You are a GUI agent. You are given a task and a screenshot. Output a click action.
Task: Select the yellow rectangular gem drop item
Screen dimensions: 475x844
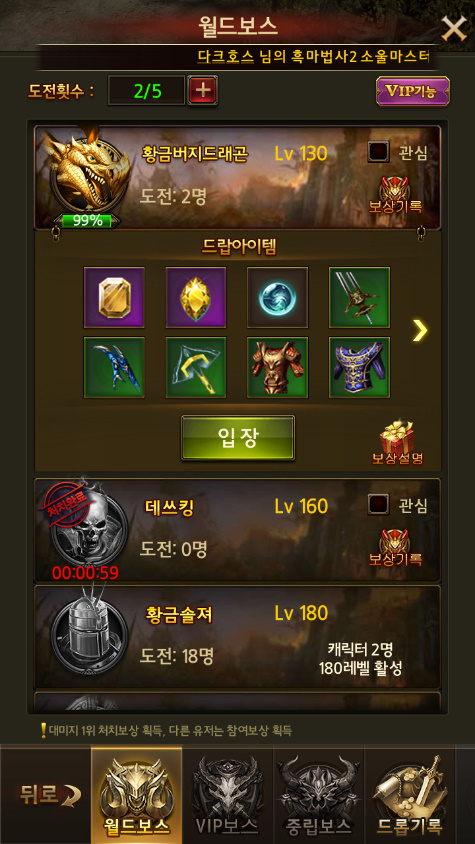click(114, 297)
